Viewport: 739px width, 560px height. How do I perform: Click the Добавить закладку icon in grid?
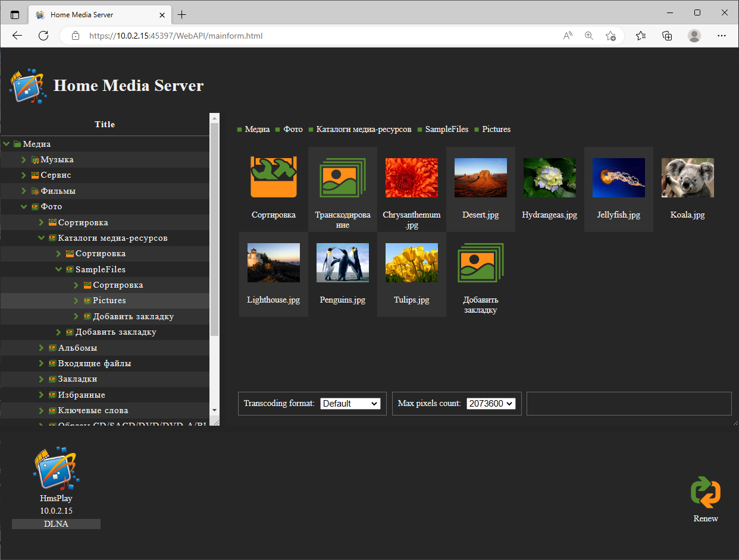480,263
